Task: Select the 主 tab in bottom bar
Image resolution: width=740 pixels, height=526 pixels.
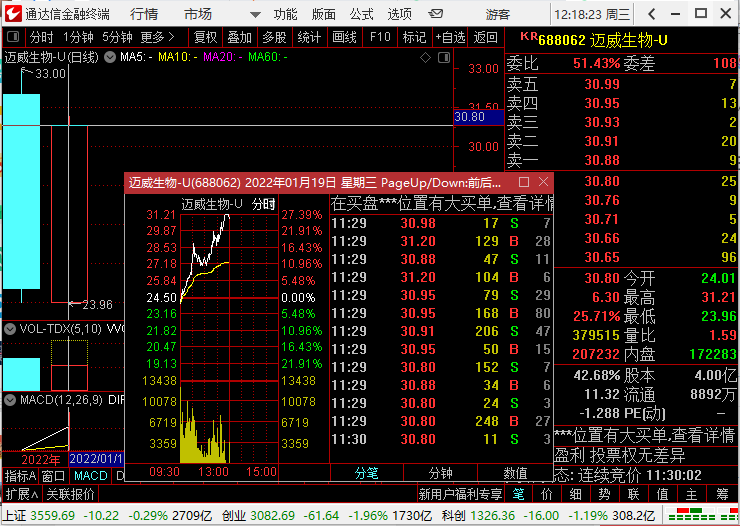Action: [x=691, y=494]
